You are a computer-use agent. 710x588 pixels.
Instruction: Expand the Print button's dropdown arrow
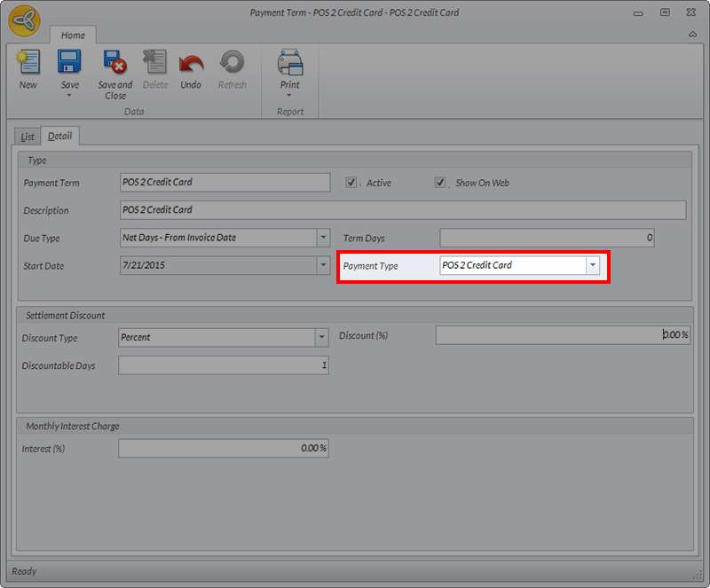(290, 96)
